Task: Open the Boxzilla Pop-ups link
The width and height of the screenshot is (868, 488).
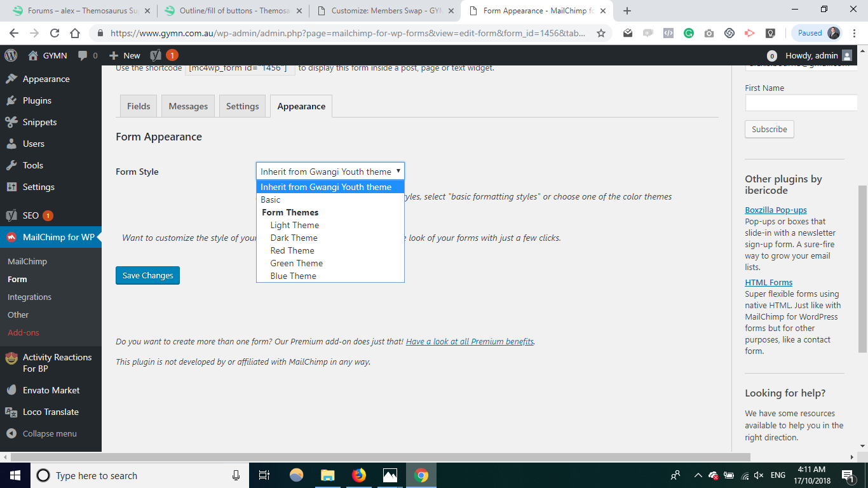Action: click(776, 210)
